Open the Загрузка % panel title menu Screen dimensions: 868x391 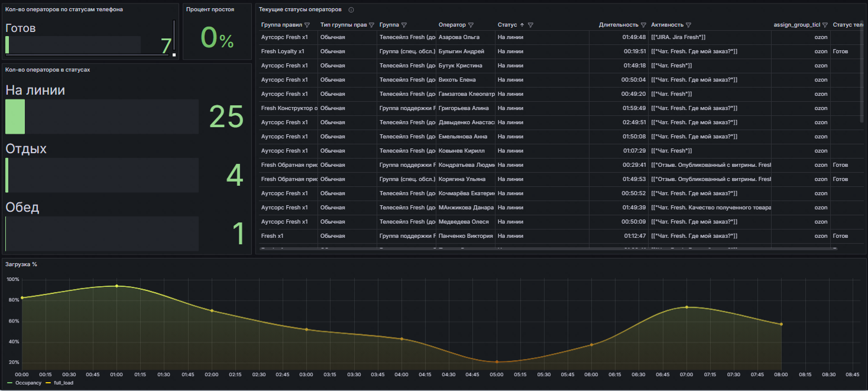[21, 264]
